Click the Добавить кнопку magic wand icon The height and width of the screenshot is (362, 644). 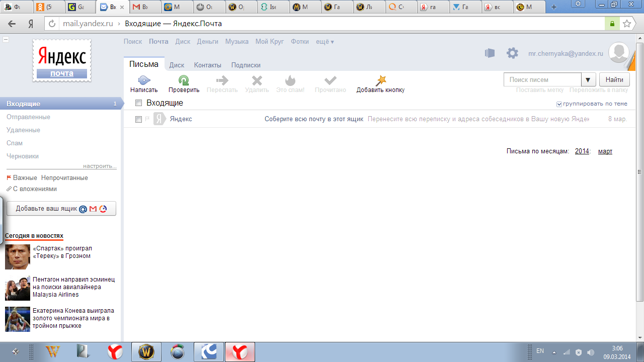click(381, 80)
